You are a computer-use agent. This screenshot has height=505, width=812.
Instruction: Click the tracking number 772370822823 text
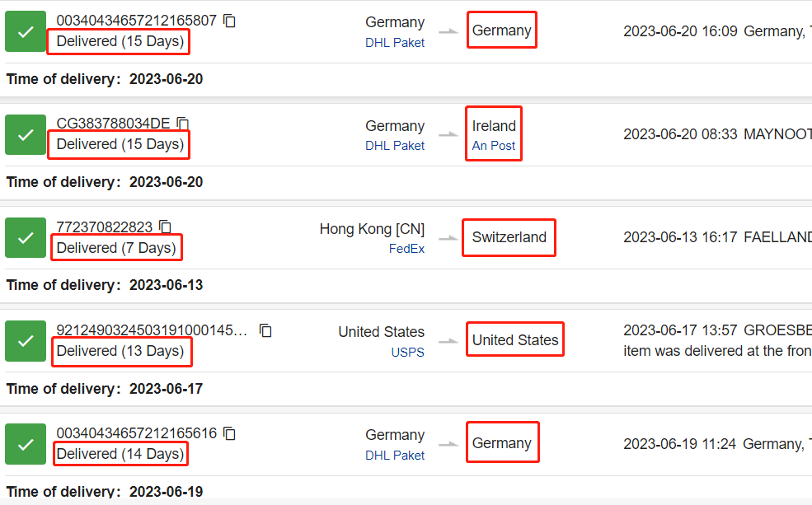tap(104, 227)
